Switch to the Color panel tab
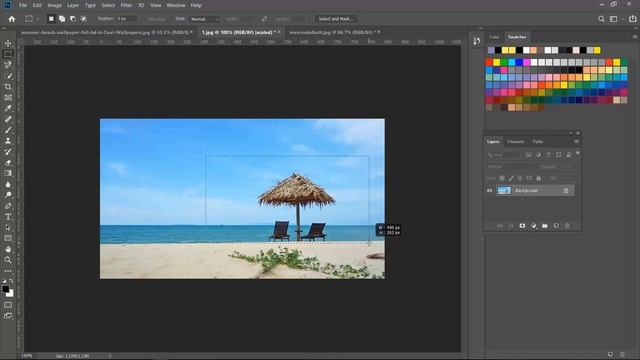The image size is (640, 360). (494, 37)
